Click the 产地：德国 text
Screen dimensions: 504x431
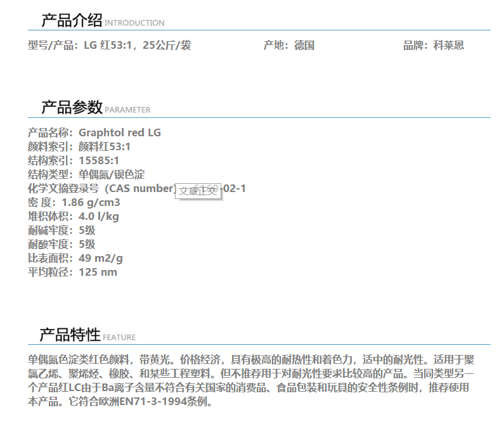[x=288, y=45]
